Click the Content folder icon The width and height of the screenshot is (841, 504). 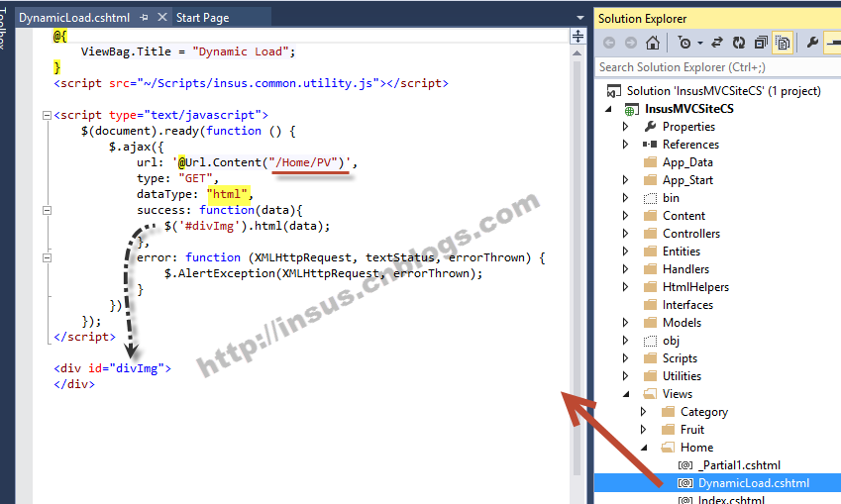coord(650,216)
